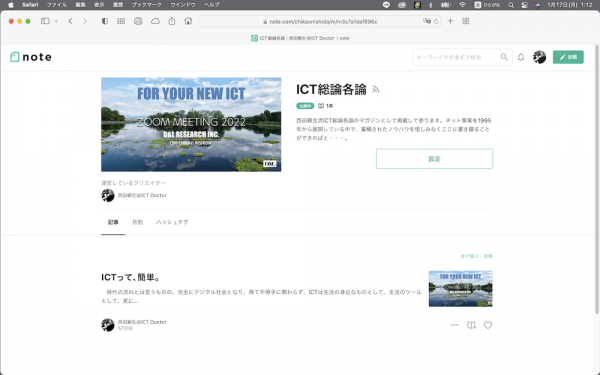Open the 編集 menu
Image resolution: width=600 pixels, height=375 pixels.
tap(80, 5)
